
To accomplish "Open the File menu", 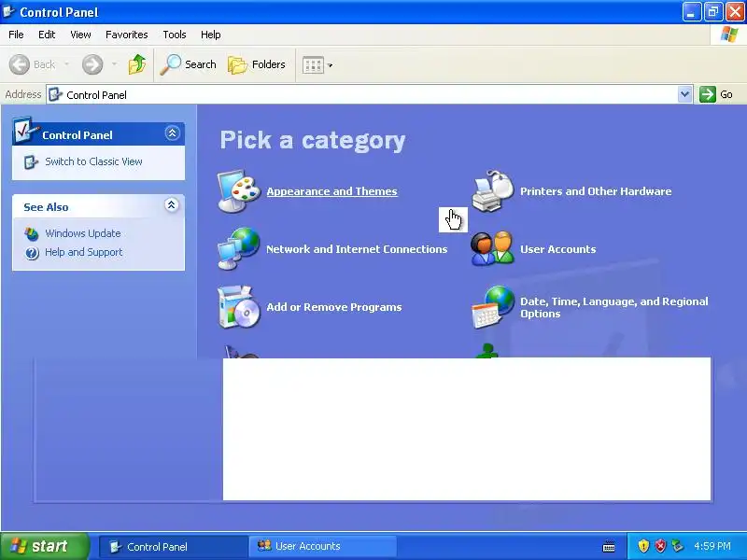I will click(16, 35).
